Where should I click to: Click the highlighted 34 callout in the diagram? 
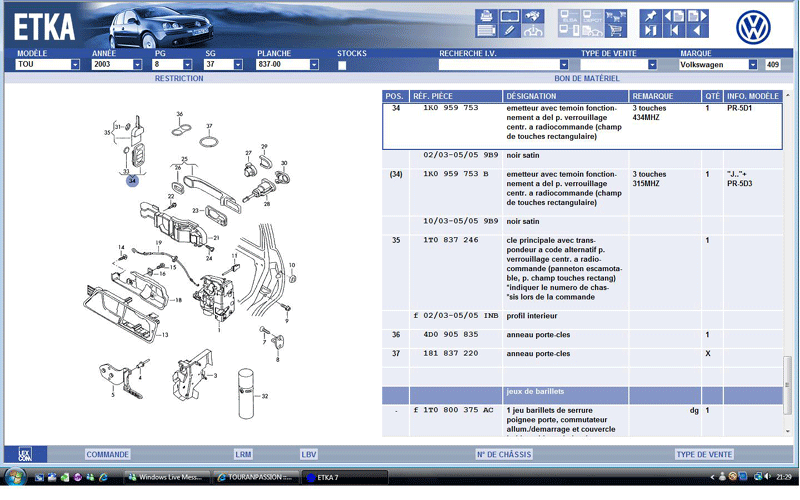[132, 181]
